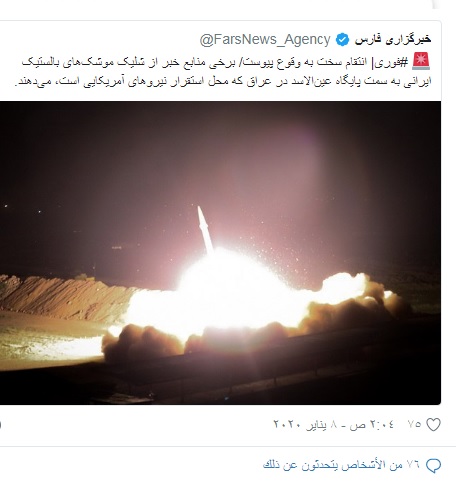Click the reply speech bubble icon
456x483 pixels.
tap(433, 465)
